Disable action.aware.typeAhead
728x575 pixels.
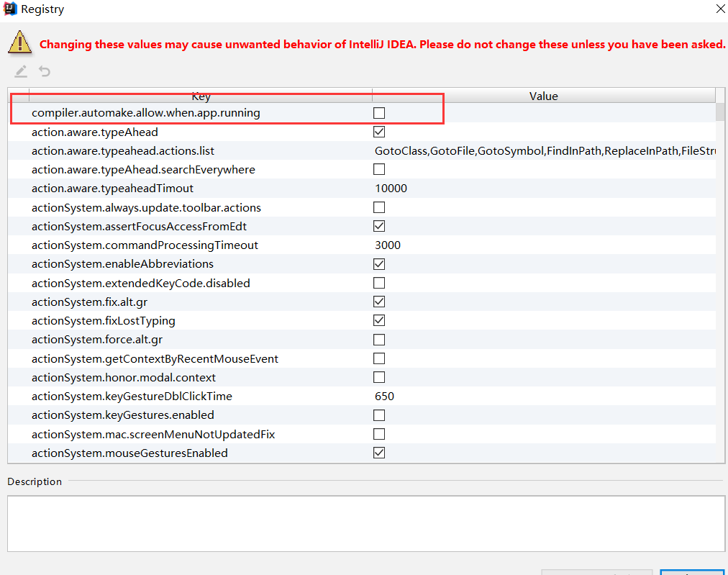(x=379, y=132)
